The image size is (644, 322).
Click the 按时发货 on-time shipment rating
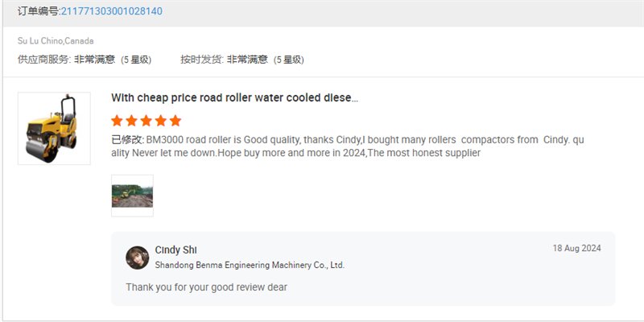click(x=242, y=60)
